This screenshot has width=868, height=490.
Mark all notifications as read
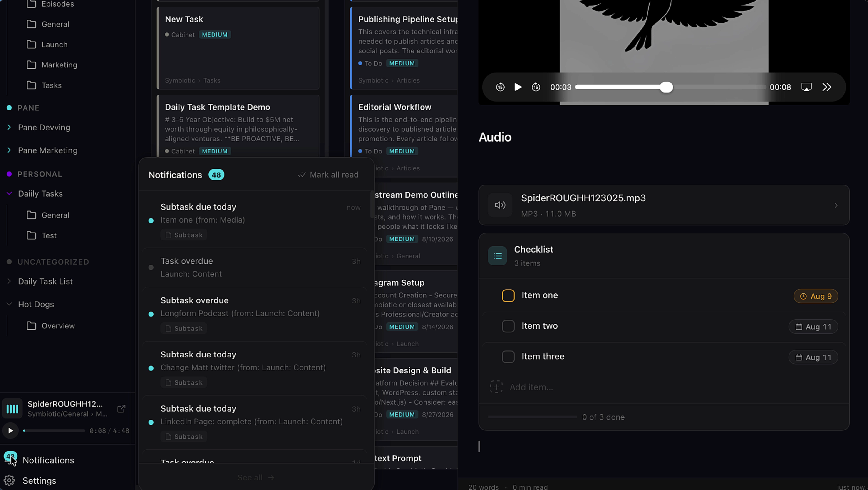[328, 175]
